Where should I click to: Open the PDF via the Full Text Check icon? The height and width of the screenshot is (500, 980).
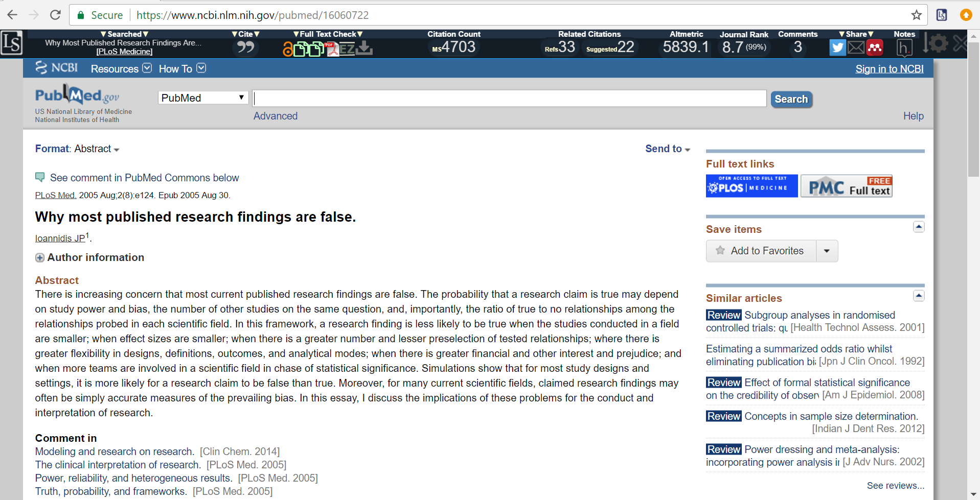tap(333, 50)
